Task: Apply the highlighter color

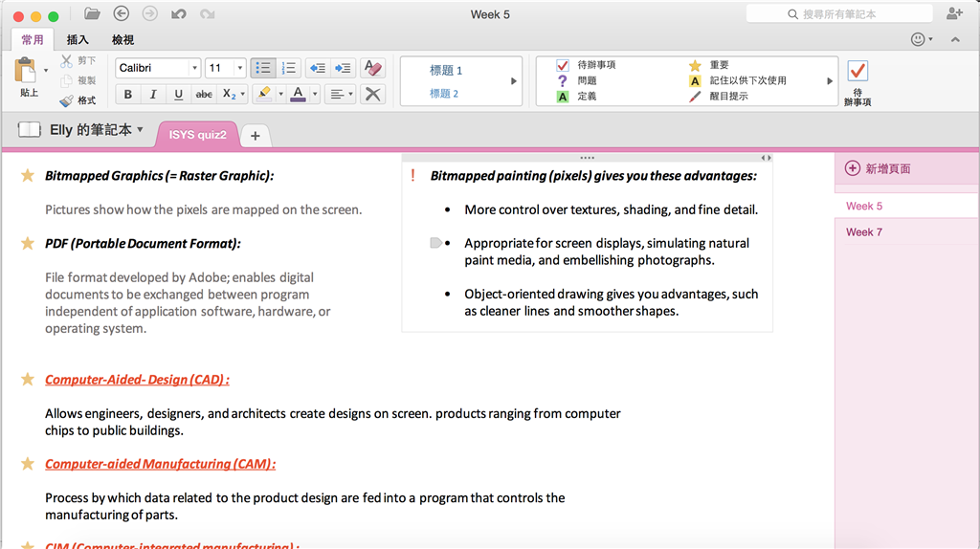Action: pos(264,95)
